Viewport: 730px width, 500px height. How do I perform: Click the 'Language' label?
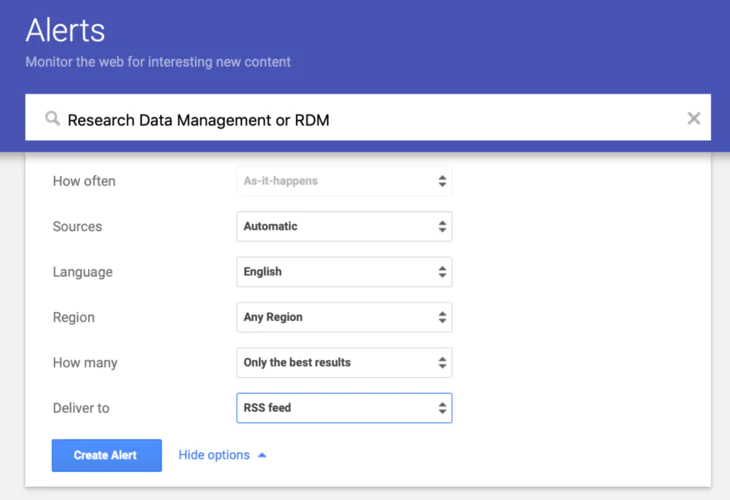point(83,272)
